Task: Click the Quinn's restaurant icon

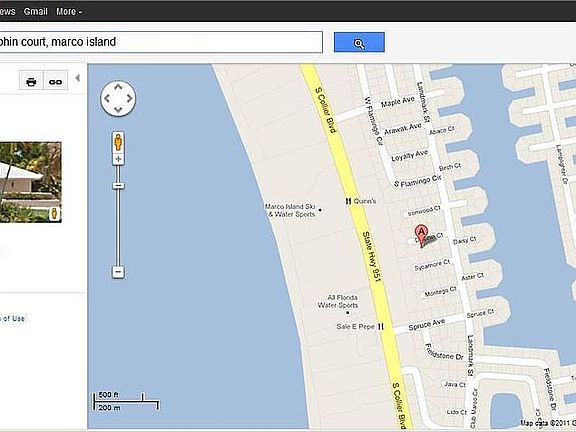Action: pyautogui.click(x=348, y=201)
